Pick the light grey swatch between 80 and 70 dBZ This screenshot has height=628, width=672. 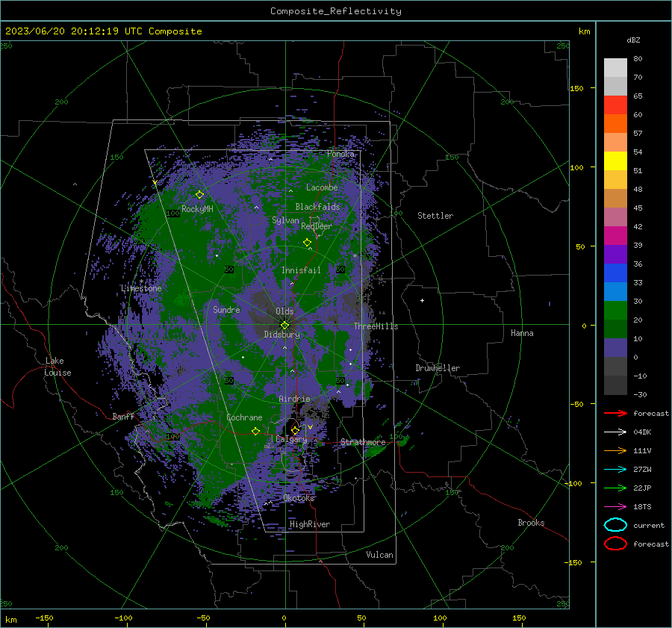click(x=615, y=68)
